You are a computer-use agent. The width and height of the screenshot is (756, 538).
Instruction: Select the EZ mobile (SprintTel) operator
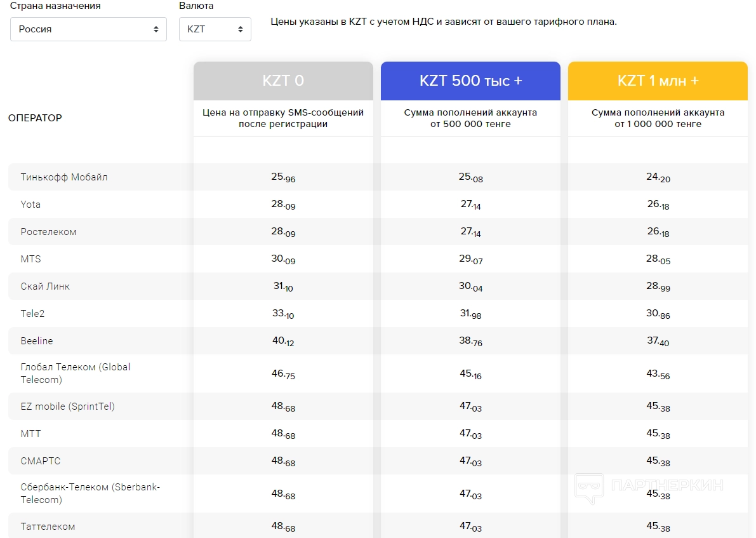point(67,407)
